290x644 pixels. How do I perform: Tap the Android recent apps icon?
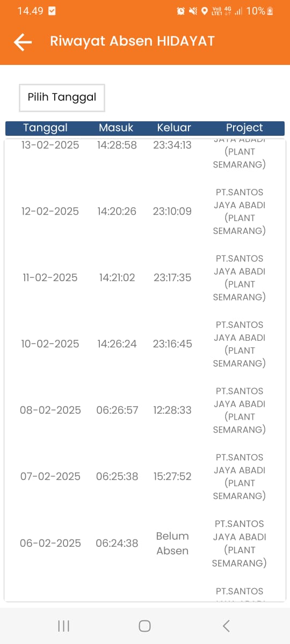tap(63, 626)
